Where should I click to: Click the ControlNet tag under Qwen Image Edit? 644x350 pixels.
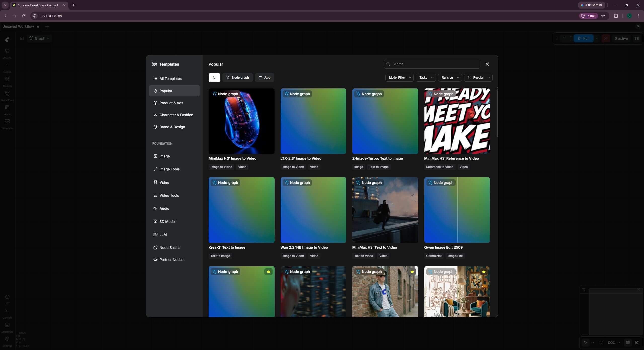point(434,256)
